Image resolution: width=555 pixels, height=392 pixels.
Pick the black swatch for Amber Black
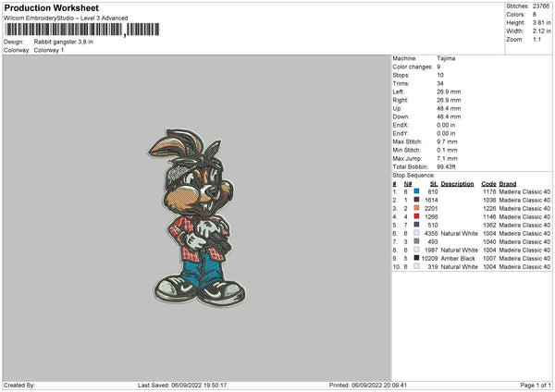pos(416,258)
